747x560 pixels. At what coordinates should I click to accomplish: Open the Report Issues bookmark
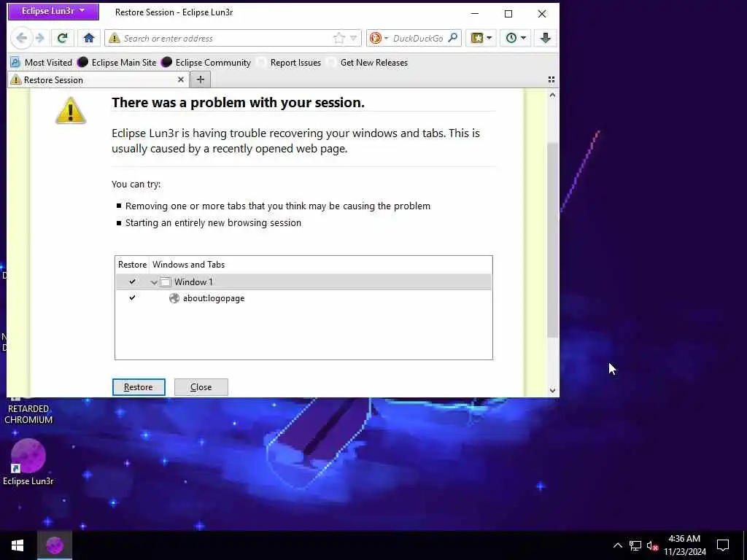[x=289, y=63]
